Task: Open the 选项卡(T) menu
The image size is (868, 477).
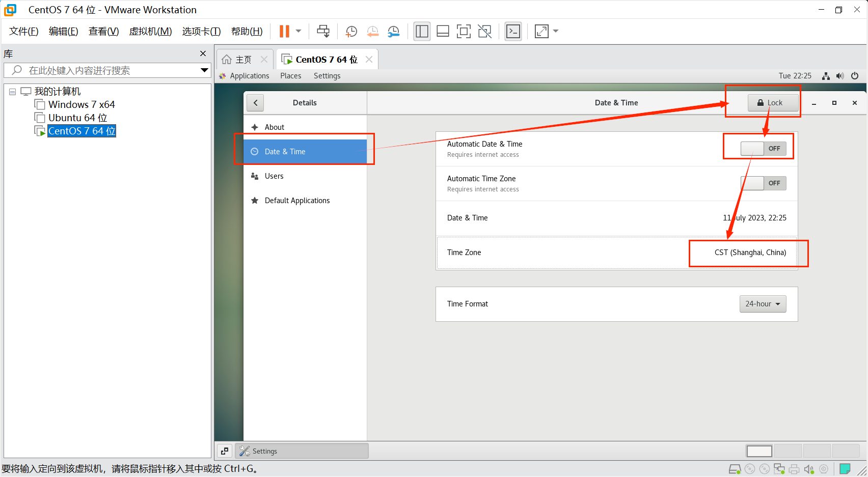Action: click(x=202, y=32)
